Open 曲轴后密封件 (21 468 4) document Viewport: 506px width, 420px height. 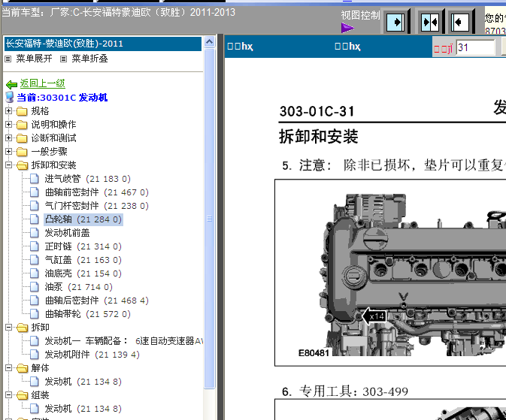tap(96, 301)
